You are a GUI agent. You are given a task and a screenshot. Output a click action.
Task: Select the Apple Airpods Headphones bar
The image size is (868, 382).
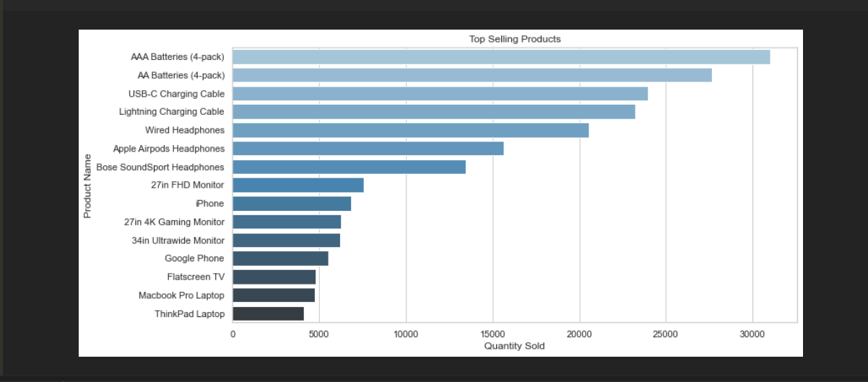(368, 149)
